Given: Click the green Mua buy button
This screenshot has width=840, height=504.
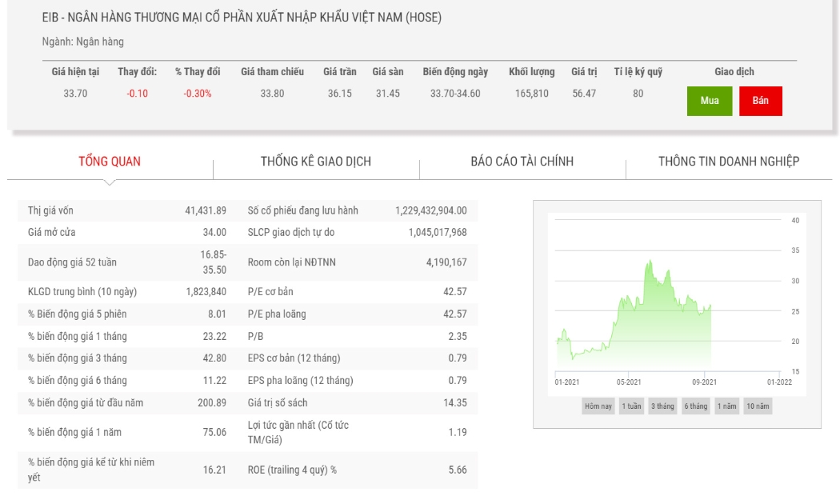Looking at the screenshot, I should pos(710,101).
